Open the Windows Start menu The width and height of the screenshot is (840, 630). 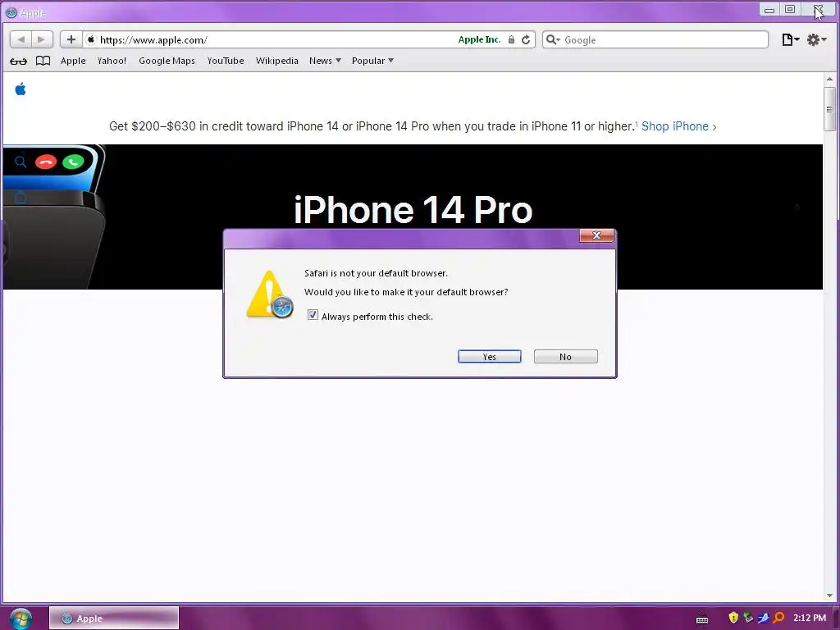[21, 619]
